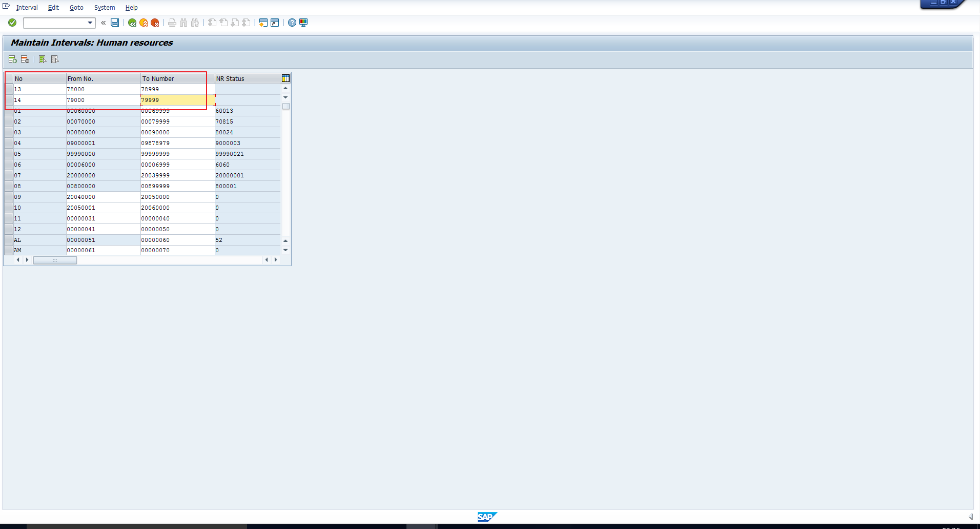Click the Previous Page icon
Screen dimensions: 980x529
tap(223, 23)
